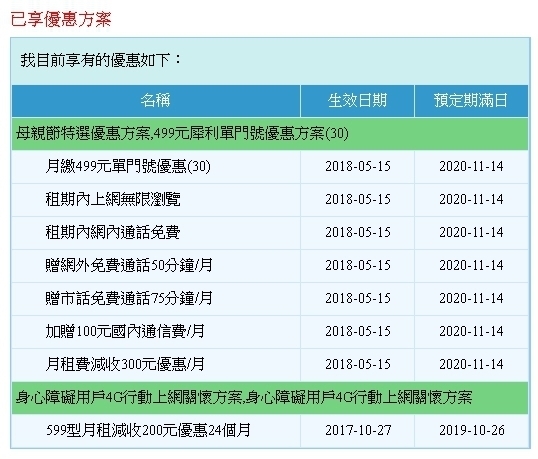538x459 pixels.
Task: Click the 名稱 column header
Action: (x=156, y=101)
